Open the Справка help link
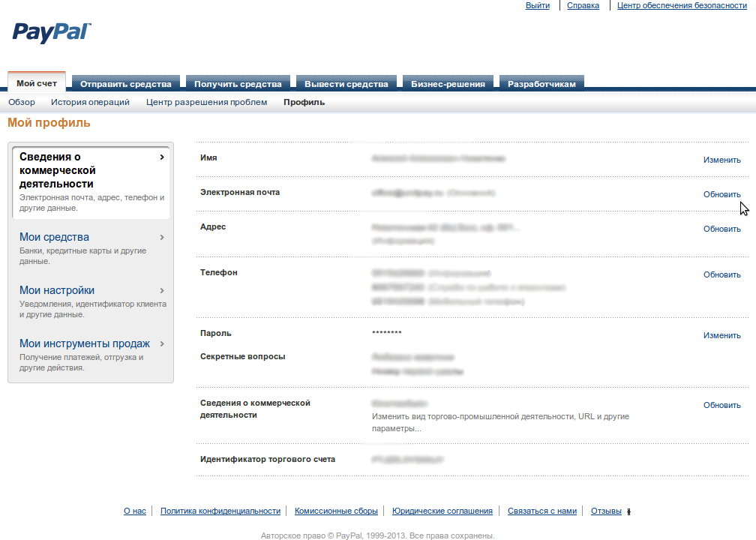This screenshot has height=540, width=756. [583, 5]
